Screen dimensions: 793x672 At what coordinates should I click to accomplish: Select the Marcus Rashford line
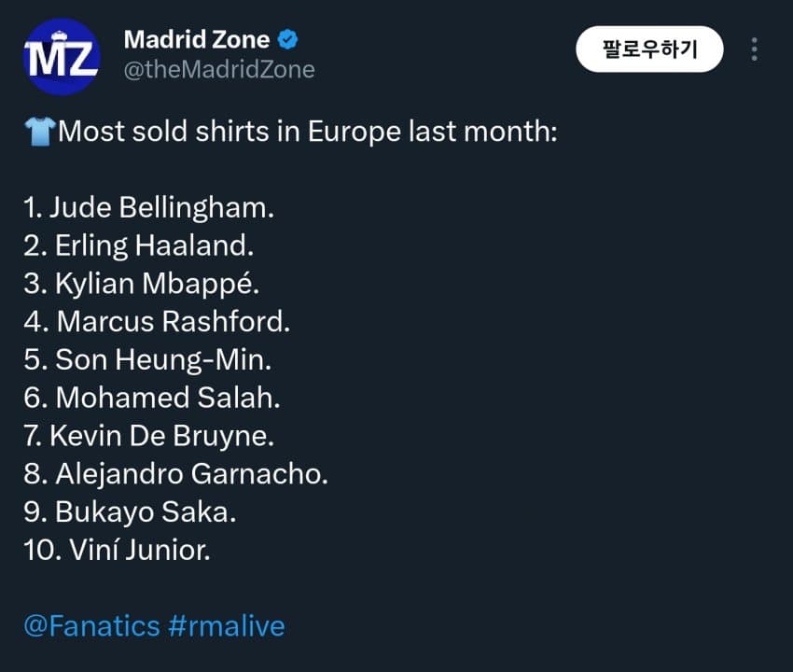(157, 322)
